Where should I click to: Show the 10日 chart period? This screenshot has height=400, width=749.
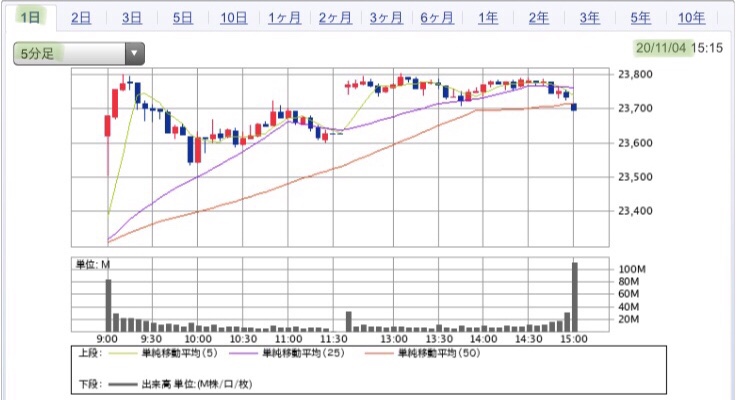click(233, 18)
